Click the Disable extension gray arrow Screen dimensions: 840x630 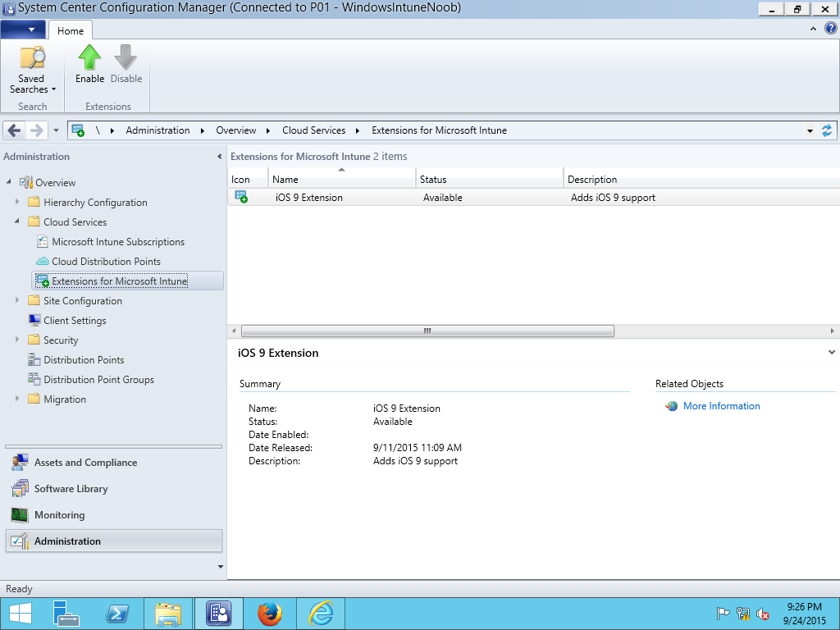(126, 57)
